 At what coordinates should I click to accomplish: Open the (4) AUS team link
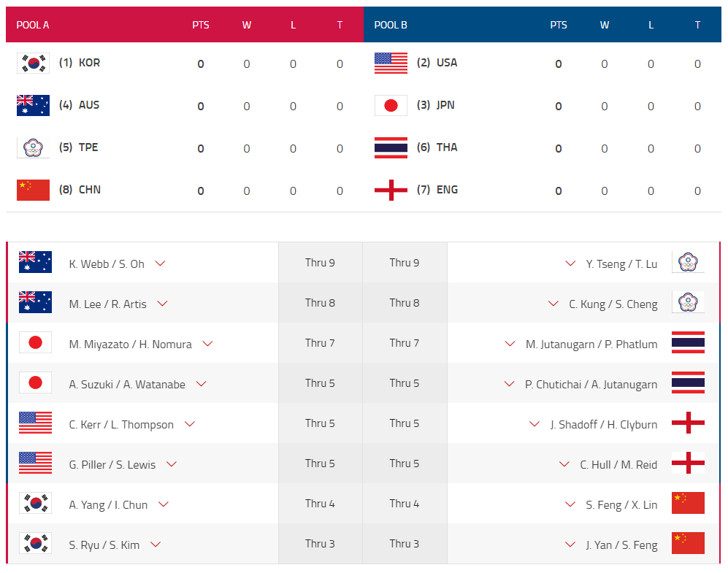tap(80, 105)
